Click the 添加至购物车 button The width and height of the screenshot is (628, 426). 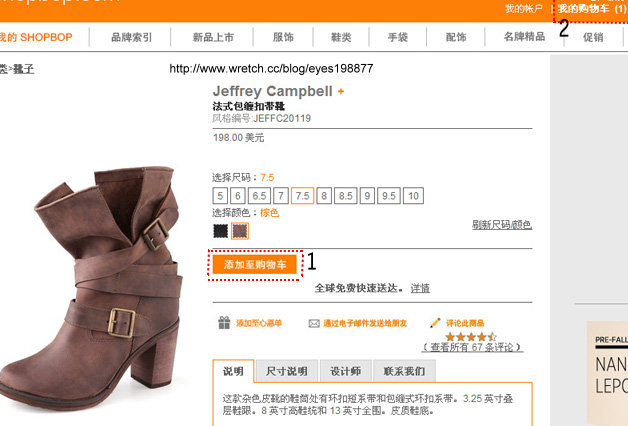(x=255, y=264)
